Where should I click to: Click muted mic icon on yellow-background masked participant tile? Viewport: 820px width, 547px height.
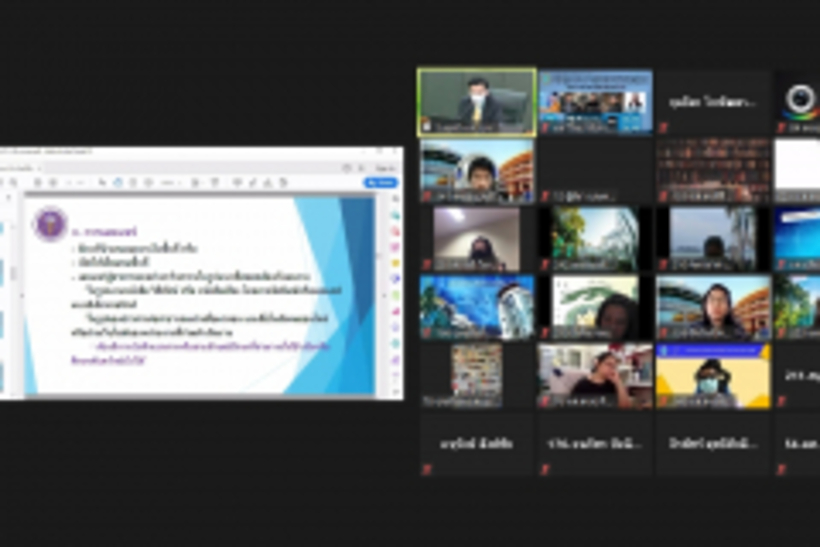(662, 402)
